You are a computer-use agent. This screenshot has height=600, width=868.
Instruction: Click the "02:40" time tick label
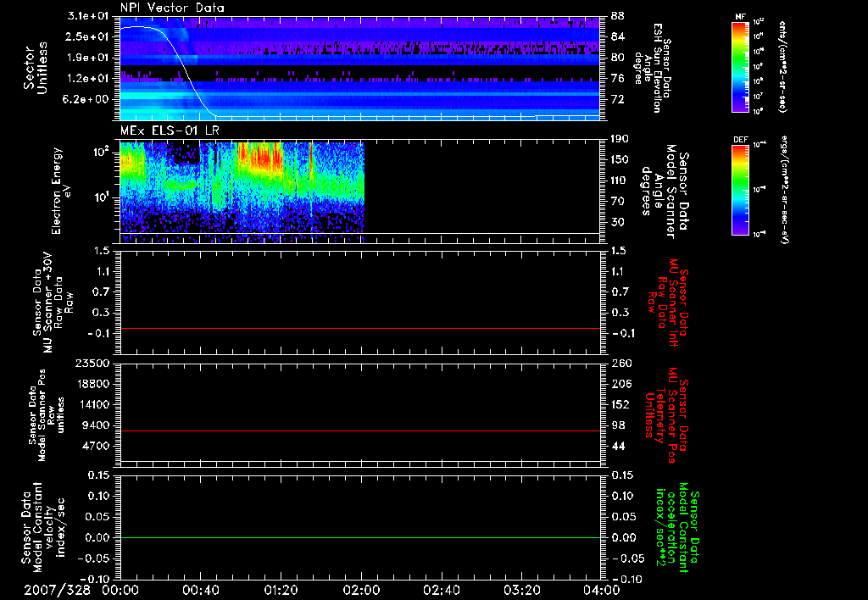pos(441,590)
